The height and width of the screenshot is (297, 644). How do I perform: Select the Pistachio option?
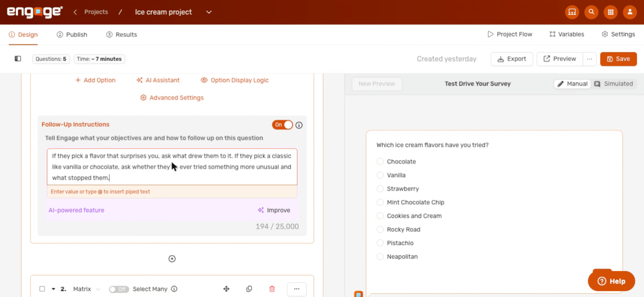pyautogui.click(x=380, y=243)
